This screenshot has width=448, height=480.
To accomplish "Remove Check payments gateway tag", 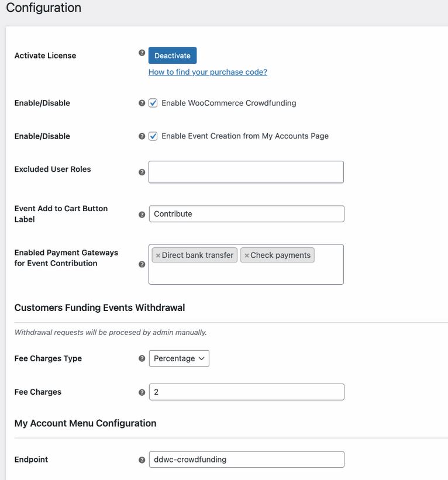I will click(x=246, y=255).
